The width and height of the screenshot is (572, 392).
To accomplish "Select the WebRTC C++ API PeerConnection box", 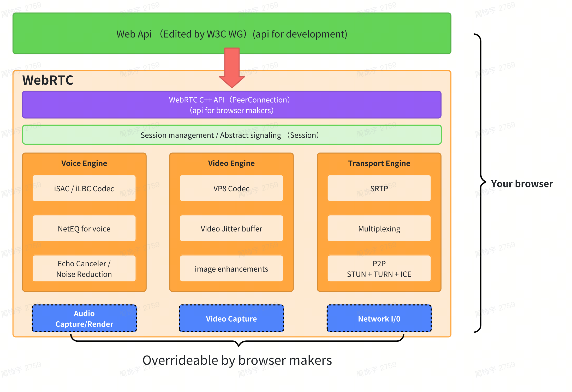I will [232, 105].
